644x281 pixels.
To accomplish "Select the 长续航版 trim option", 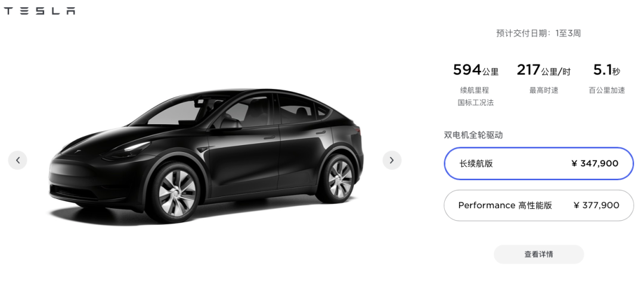I will 539,163.
